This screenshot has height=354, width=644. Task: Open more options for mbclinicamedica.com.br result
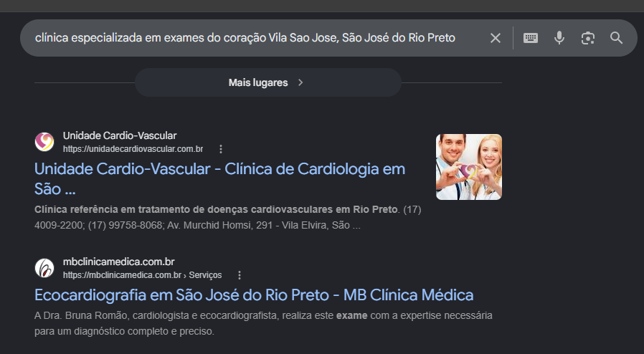(x=240, y=275)
